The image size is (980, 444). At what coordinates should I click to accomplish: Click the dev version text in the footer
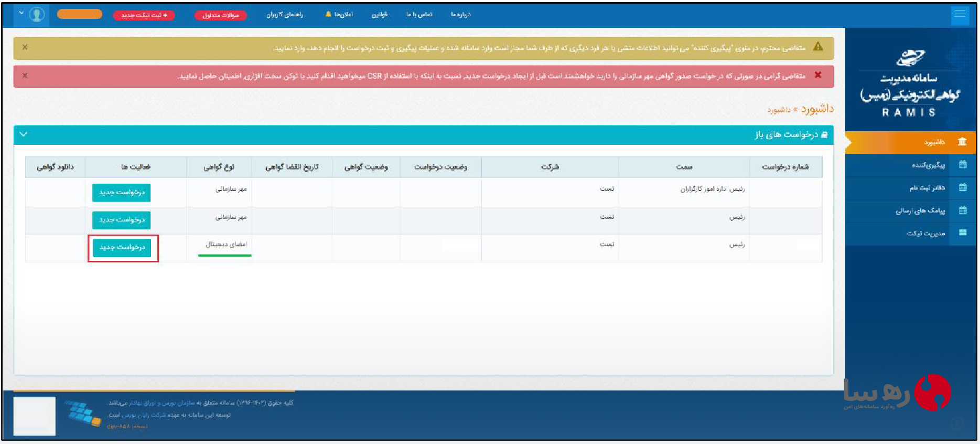tap(127, 427)
